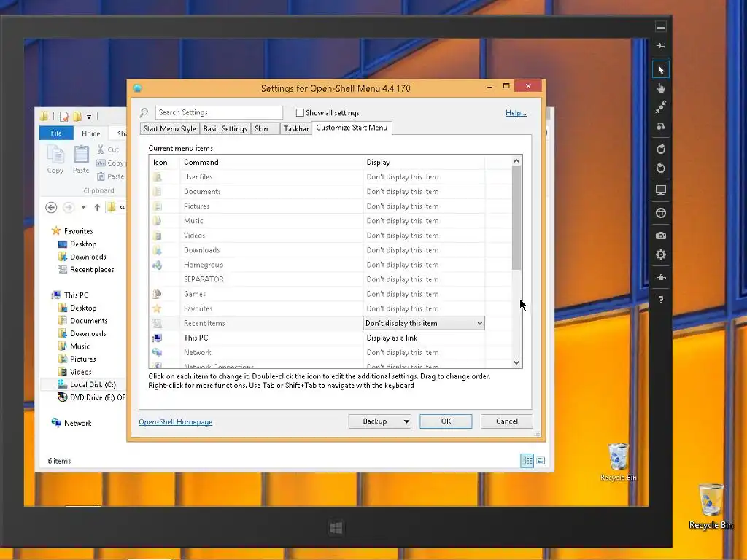Take a screenshot with the camera icon
This screenshot has width=747, height=560.
pos(661,236)
